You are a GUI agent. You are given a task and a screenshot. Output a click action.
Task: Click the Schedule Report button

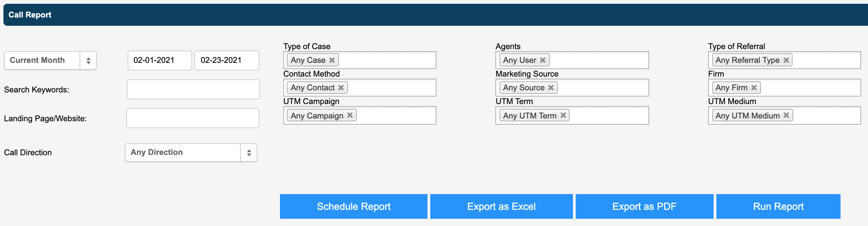(x=353, y=206)
